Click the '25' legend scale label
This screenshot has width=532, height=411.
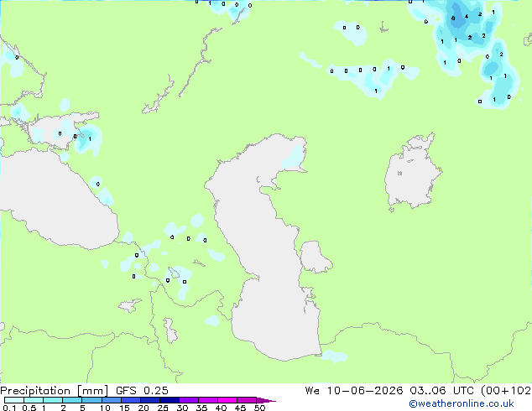(163, 408)
